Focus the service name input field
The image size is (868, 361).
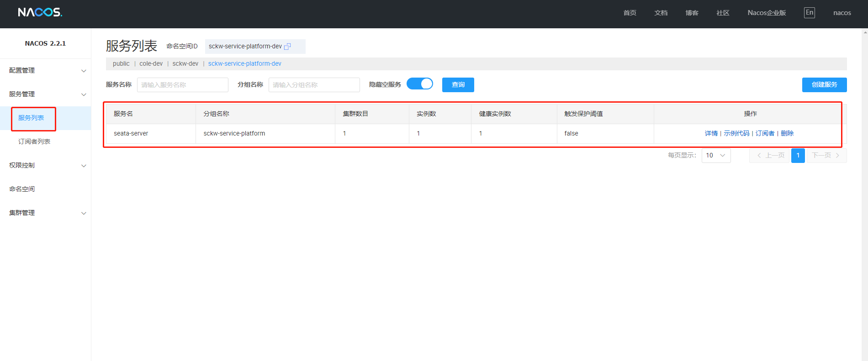click(x=182, y=85)
